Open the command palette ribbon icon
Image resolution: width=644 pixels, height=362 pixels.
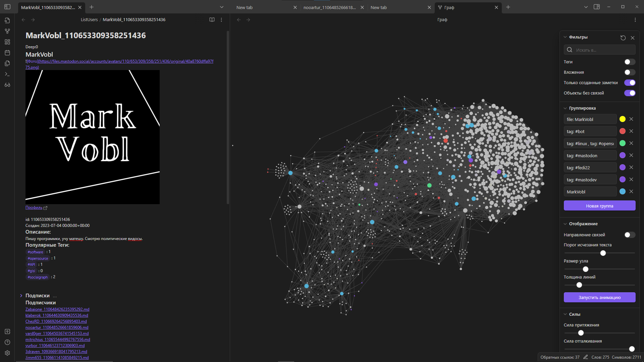7,74
